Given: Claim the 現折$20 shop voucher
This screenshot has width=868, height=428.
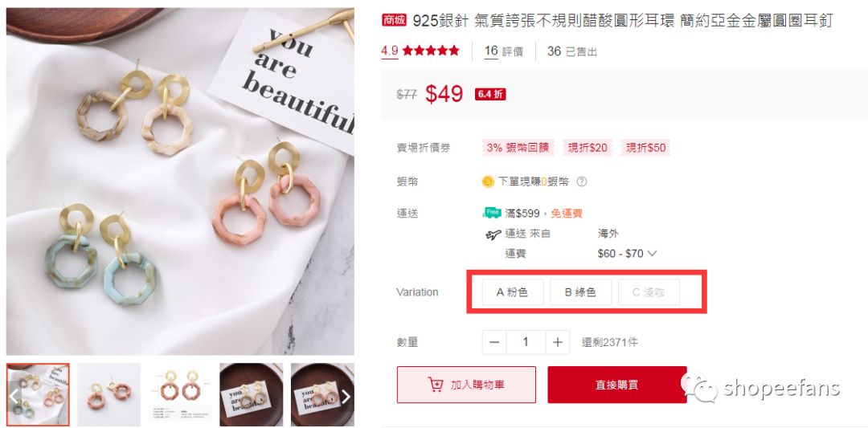Looking at the screenshot, I should 588,148.
